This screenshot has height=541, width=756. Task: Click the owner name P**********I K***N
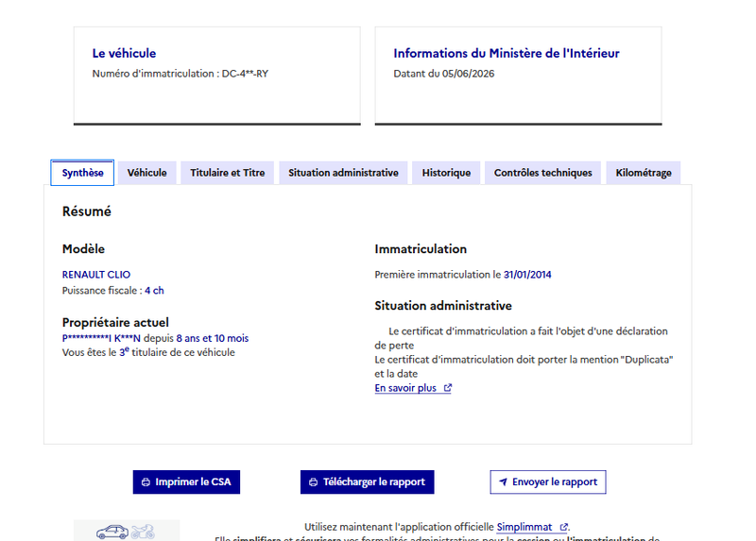pos(101,338)
